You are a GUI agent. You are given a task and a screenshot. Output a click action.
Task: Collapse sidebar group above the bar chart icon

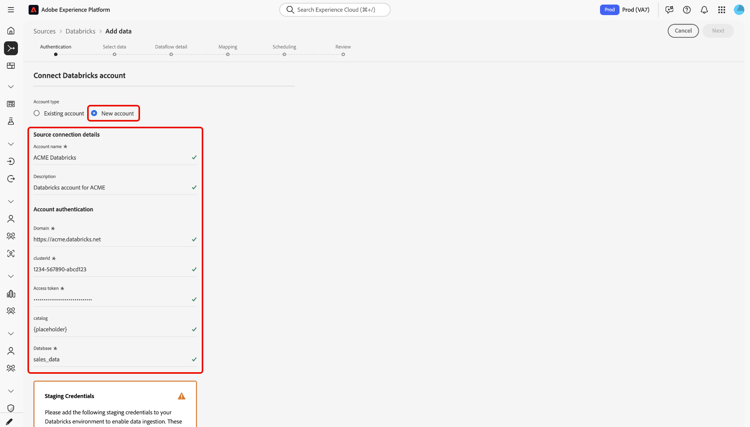tap(11, 276)
